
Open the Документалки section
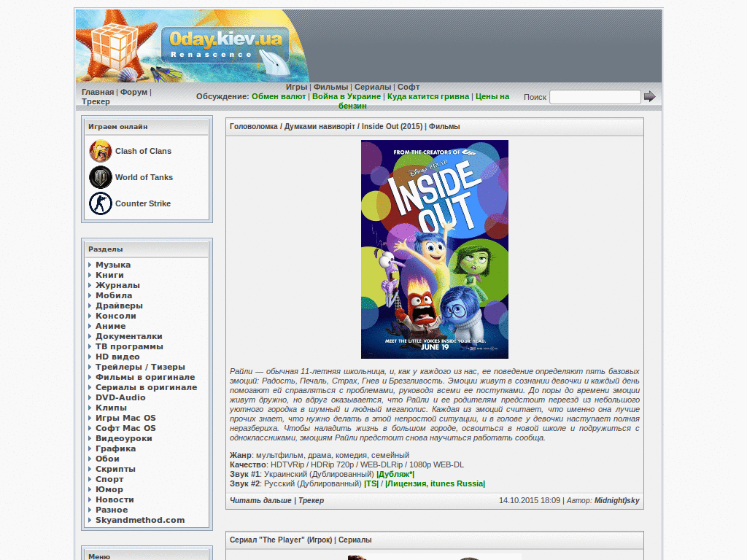[129, 336]
